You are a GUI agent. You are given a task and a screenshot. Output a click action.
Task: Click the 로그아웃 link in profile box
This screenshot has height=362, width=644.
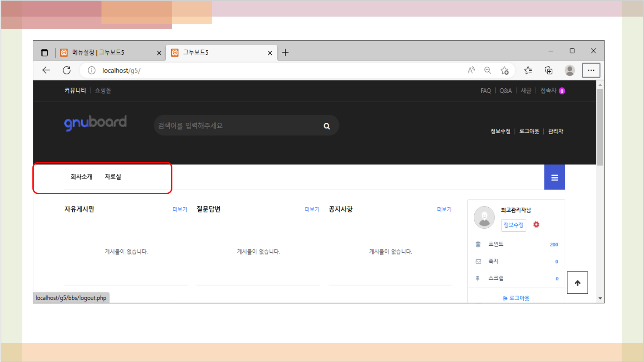coord(516,298)
